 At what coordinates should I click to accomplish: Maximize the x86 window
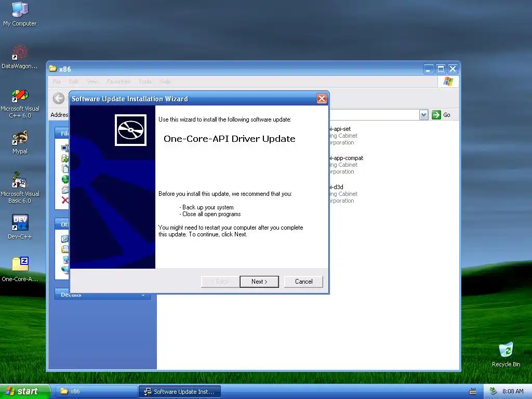tap(441, 69)
